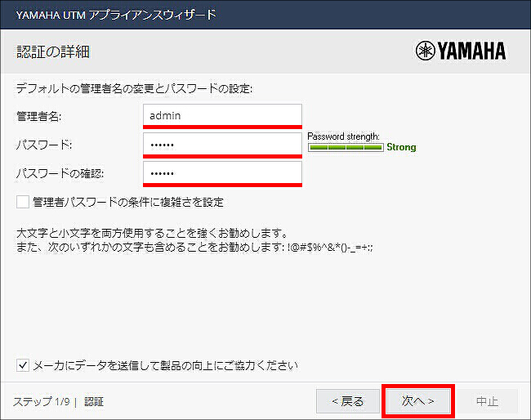This screenshot has height=420, width=531.
Task: Focus the パスワードの確認 input field
Action: [x=222, y=173]
